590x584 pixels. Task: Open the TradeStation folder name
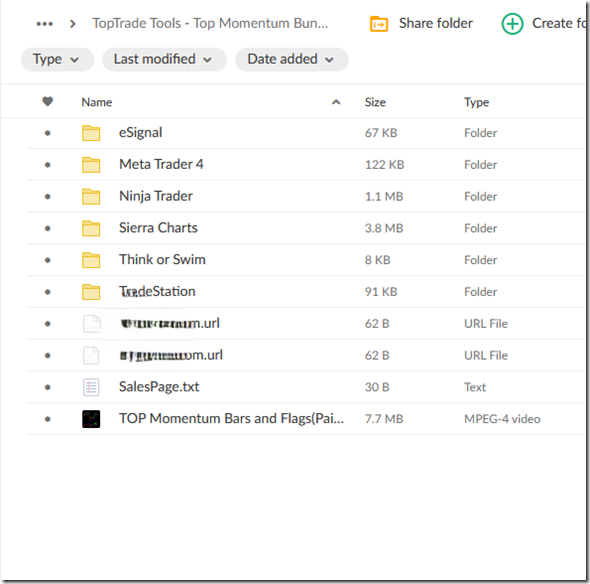[x=157, y=292]
